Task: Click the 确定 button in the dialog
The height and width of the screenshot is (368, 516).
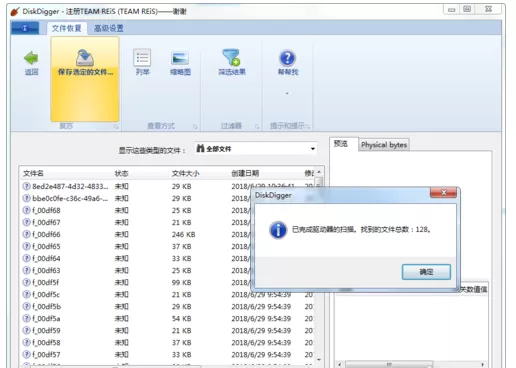Action: [x=426, y=272]
